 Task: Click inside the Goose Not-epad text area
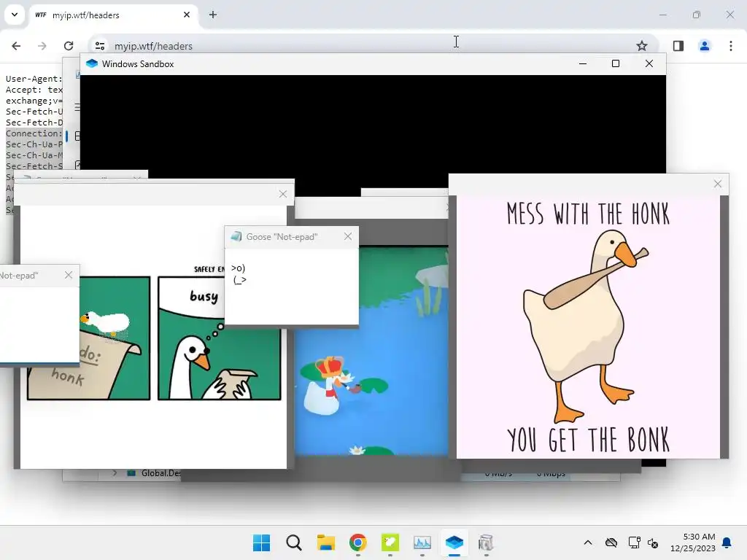(x=292, y=287)
